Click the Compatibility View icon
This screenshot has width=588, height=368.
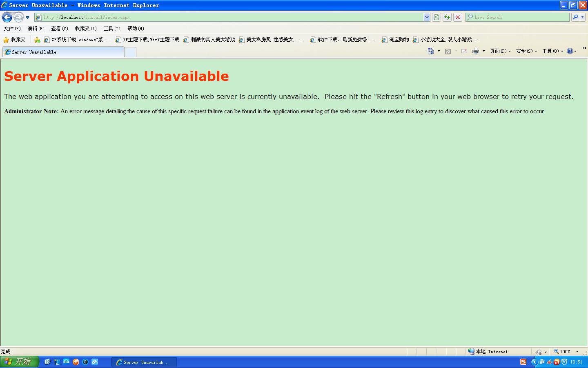437,17
